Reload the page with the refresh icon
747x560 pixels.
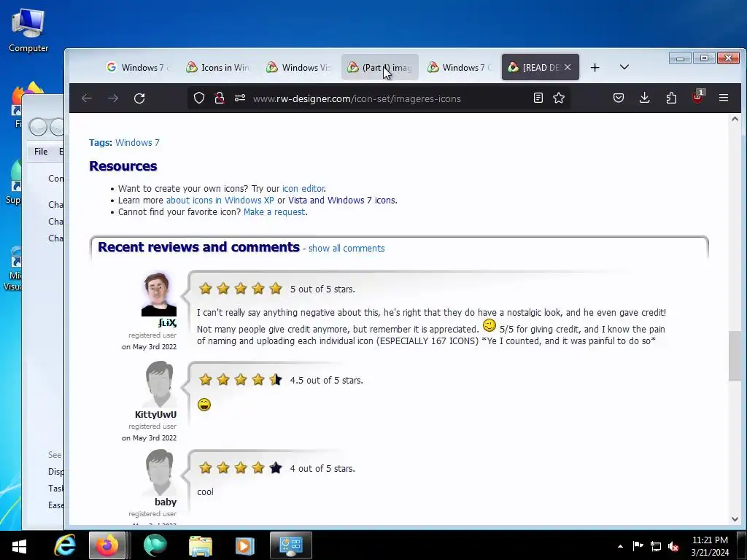pos(139,98)
